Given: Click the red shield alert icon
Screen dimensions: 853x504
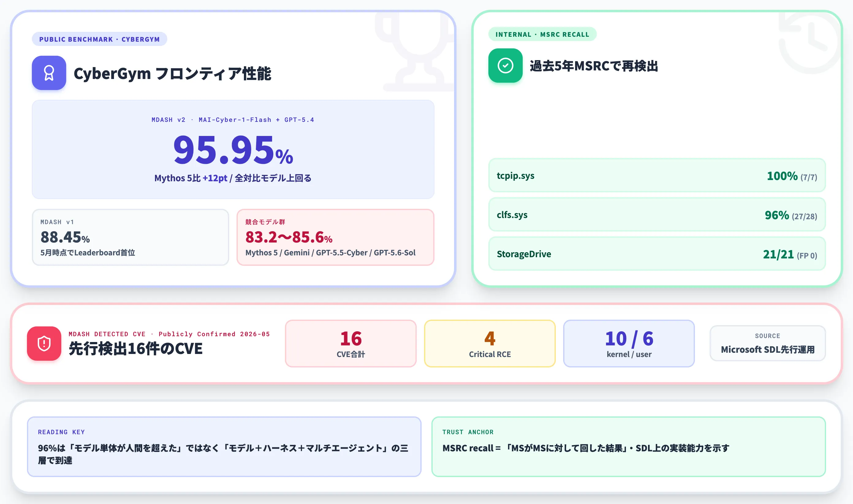Looking at the screenshot, I should tap(44, 343).
